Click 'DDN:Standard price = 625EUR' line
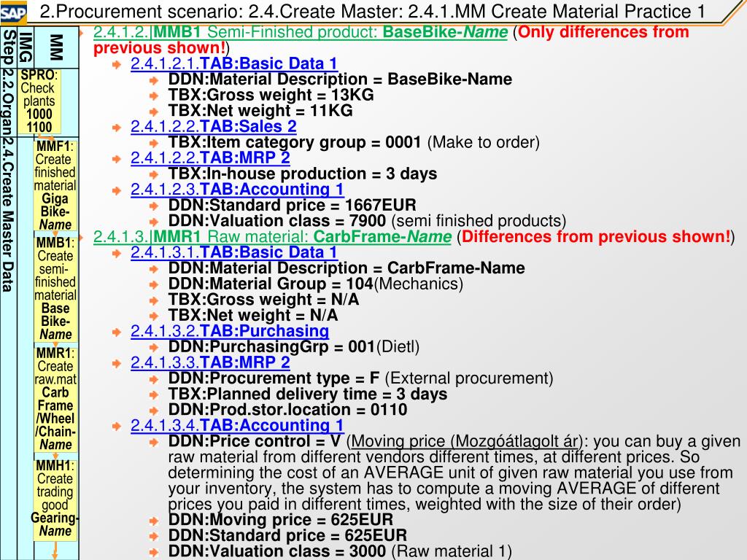The image size is (747, 560). (x=287, y=534)
